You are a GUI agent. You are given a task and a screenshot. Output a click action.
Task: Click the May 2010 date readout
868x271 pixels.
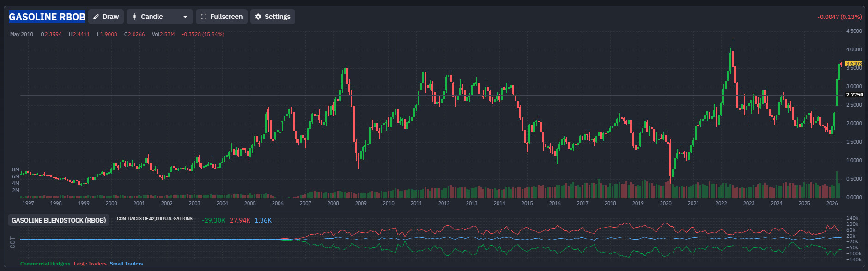tap(22, 34)
